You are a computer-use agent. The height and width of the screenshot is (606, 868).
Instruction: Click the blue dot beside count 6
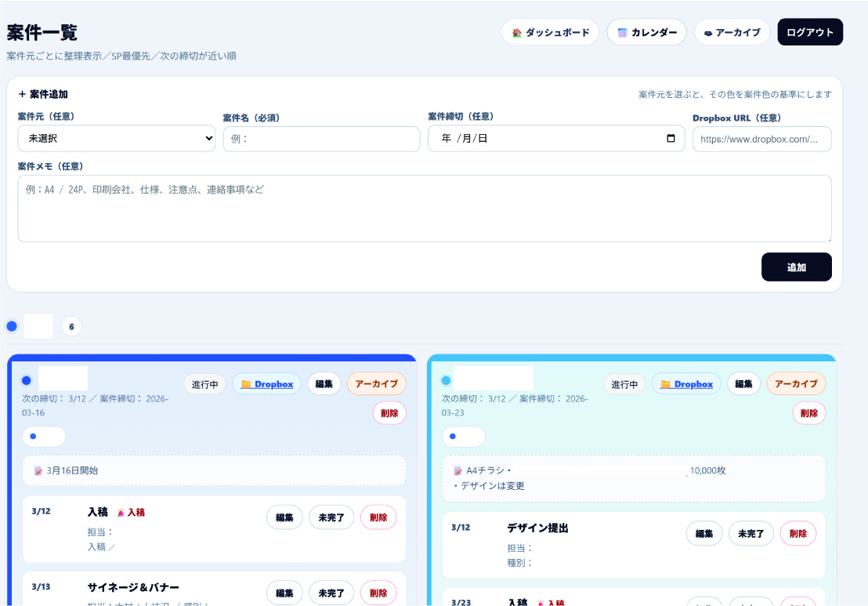(12, 326)
